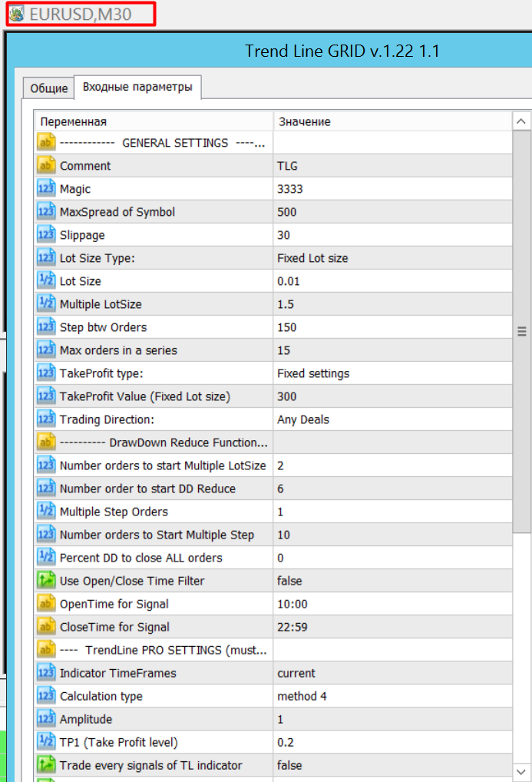Click the icon beside Multiple LotSize

tap(46, 303)
